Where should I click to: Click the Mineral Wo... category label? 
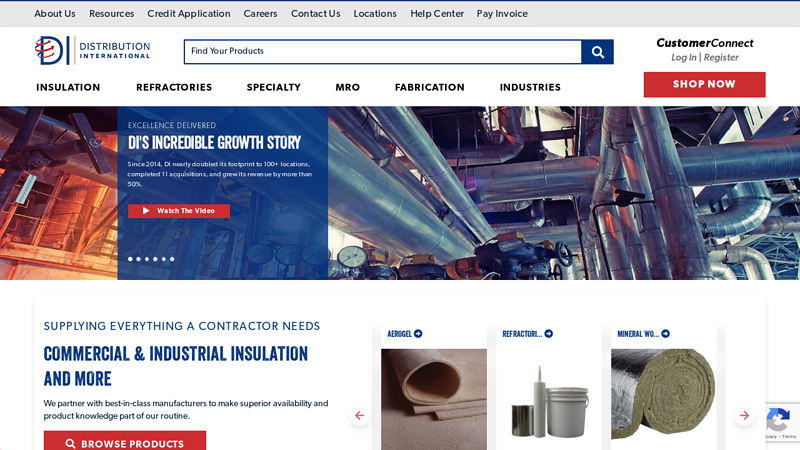tap(638, 334)
